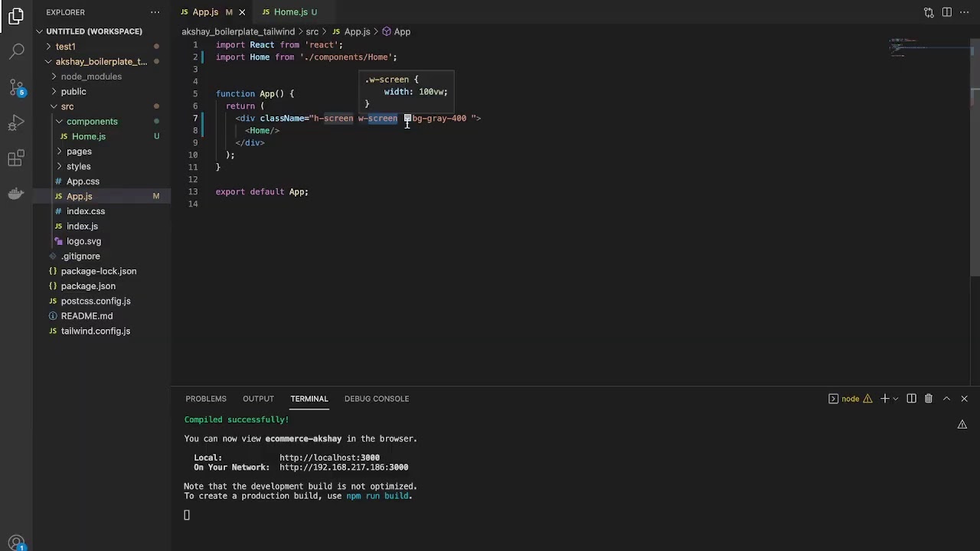
Task: Click src breadcrumb segment
Action: (x=312, y=32)
